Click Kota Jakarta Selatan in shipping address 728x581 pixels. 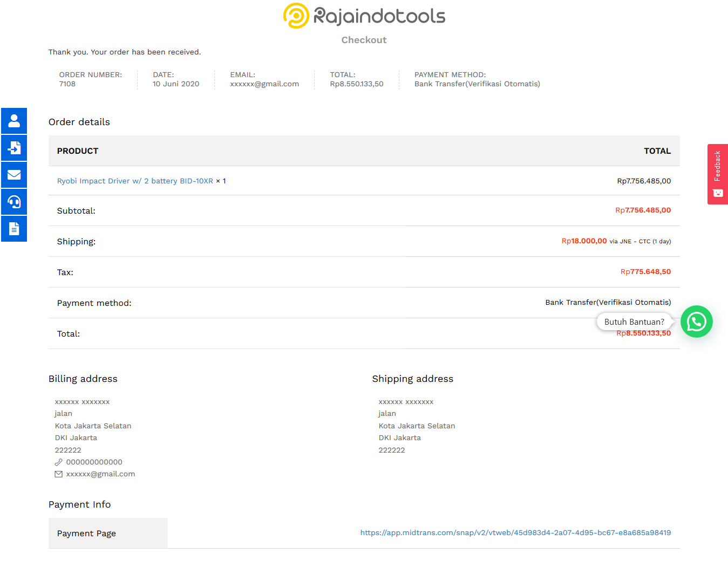pos(417,426)
